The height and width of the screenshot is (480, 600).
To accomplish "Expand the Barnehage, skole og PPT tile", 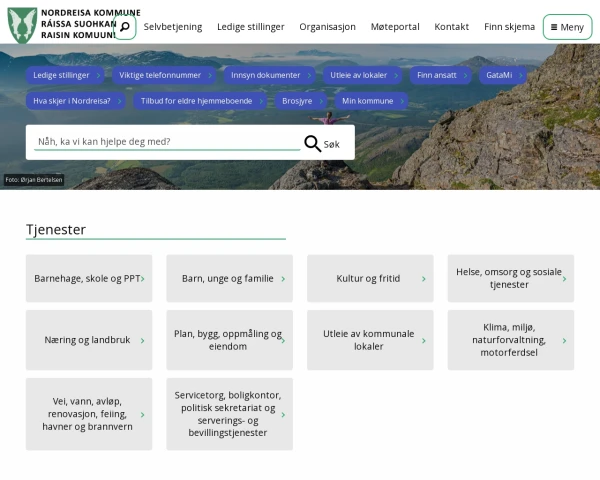I will (x=89, y=279).
